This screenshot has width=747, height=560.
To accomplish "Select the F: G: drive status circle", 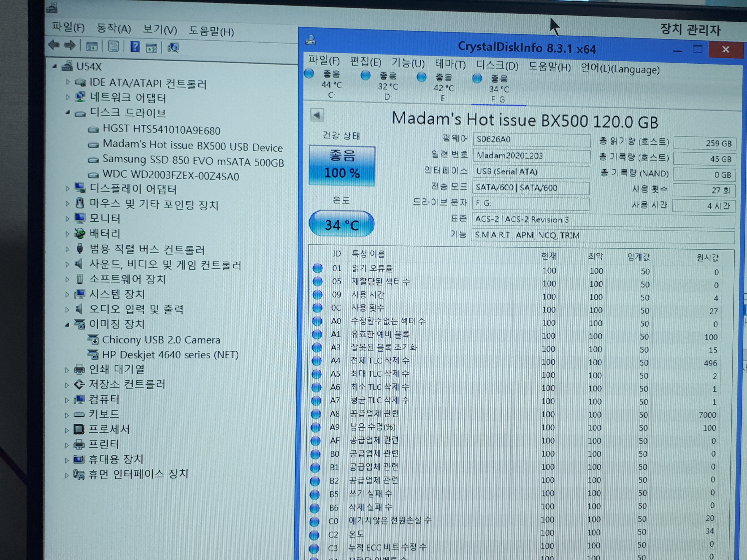I will [477, 79].
